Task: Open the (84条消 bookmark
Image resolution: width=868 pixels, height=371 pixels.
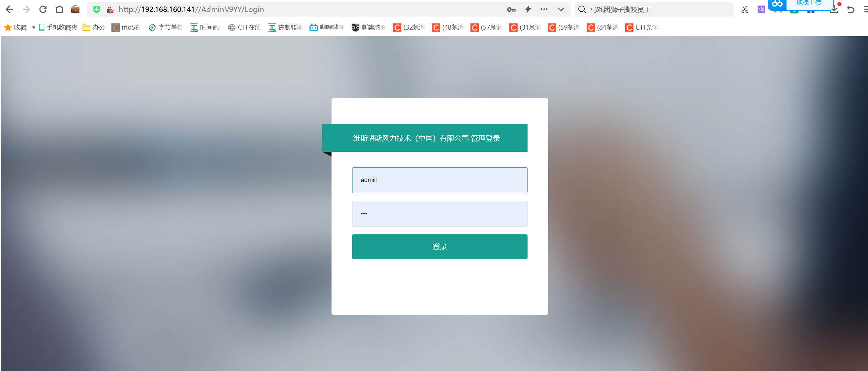Action: pyautogui.click(x=603, y=27)
